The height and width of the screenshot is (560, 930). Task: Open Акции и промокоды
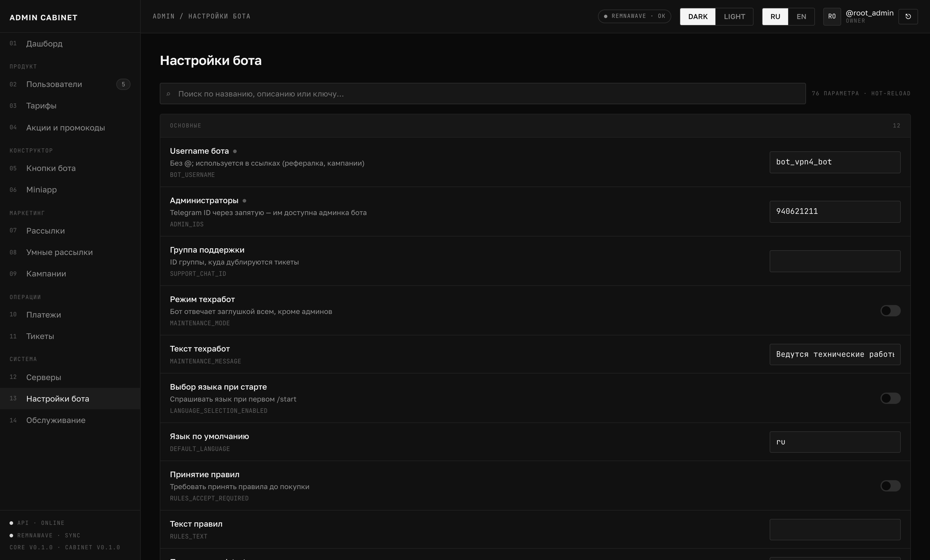point(70,127)
